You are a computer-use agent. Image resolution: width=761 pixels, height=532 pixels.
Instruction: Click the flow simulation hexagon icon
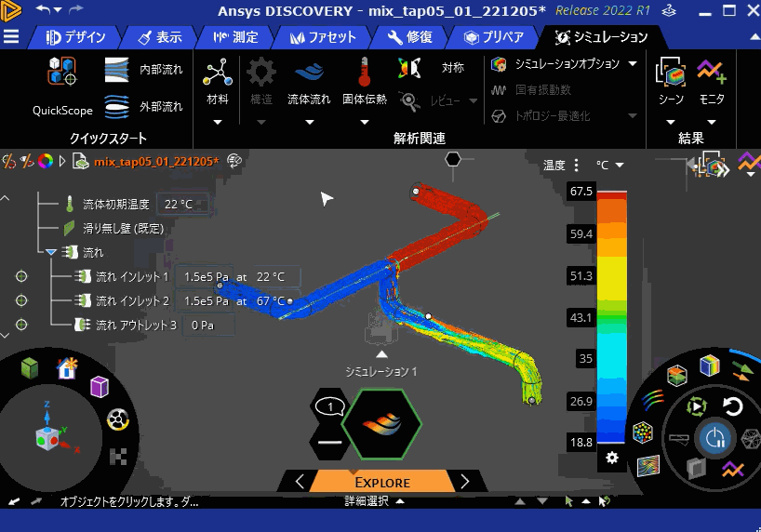click(381, 424)
